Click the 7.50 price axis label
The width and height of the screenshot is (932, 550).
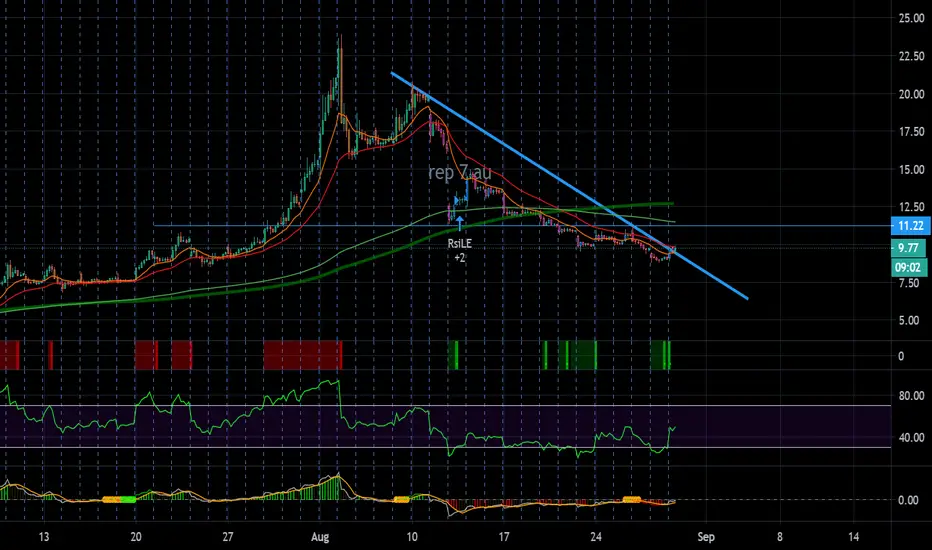(x=909, y=283)
